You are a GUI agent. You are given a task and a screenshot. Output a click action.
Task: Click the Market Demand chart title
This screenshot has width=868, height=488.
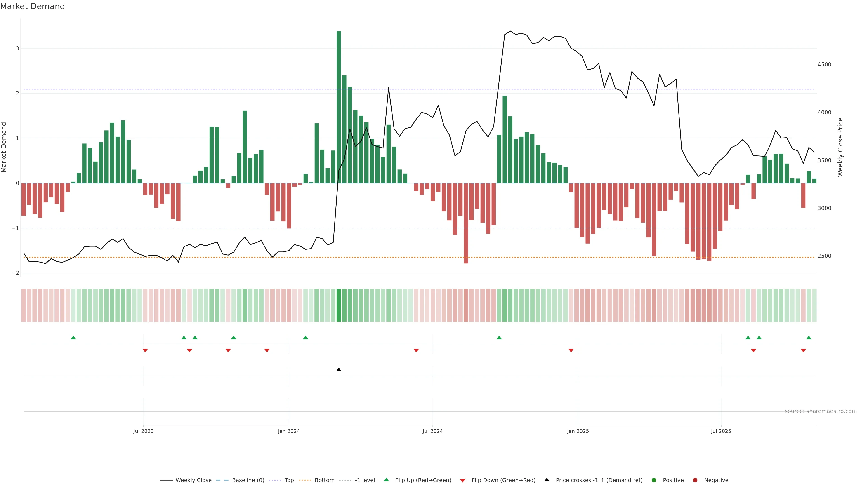[x=32, y=6]
